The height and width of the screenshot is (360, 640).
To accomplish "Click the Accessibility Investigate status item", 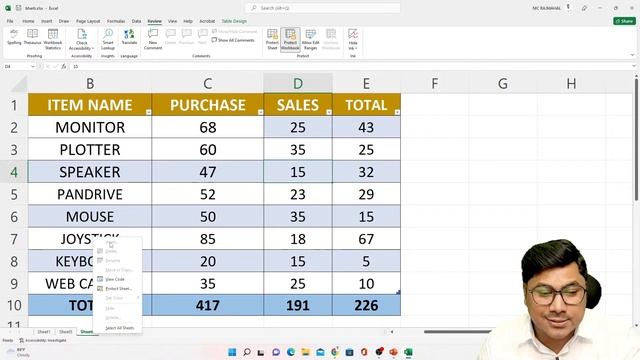I will (x=43, y=340).
